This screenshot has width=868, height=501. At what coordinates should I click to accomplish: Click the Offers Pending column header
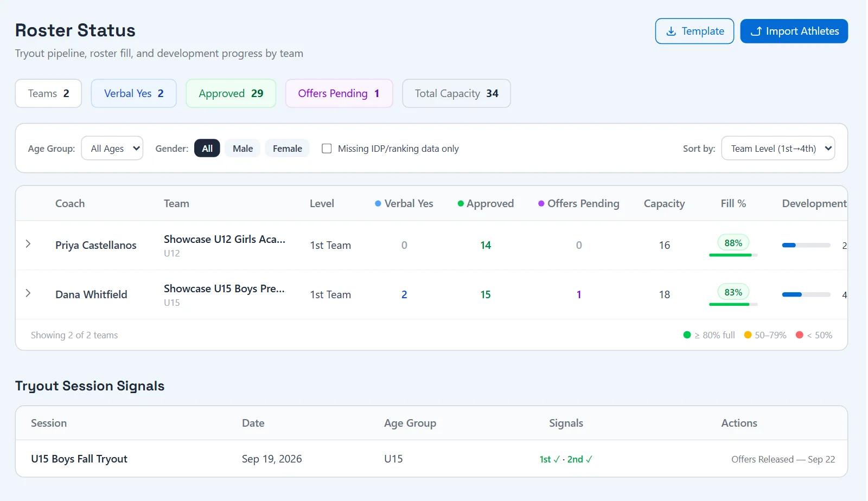pos(579,203)
